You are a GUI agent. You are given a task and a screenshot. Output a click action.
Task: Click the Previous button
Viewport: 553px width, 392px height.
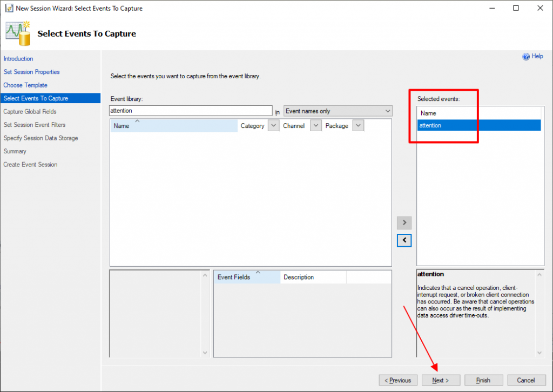(x=398, y=380)
